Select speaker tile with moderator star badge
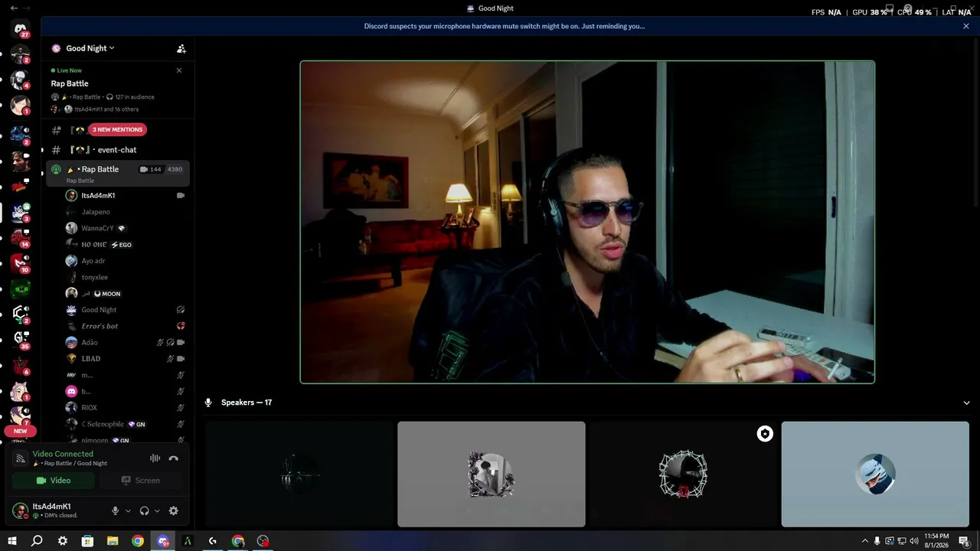The height and width of the screenshot is (551, 980). pyautogui.click(x=683, y=474)
